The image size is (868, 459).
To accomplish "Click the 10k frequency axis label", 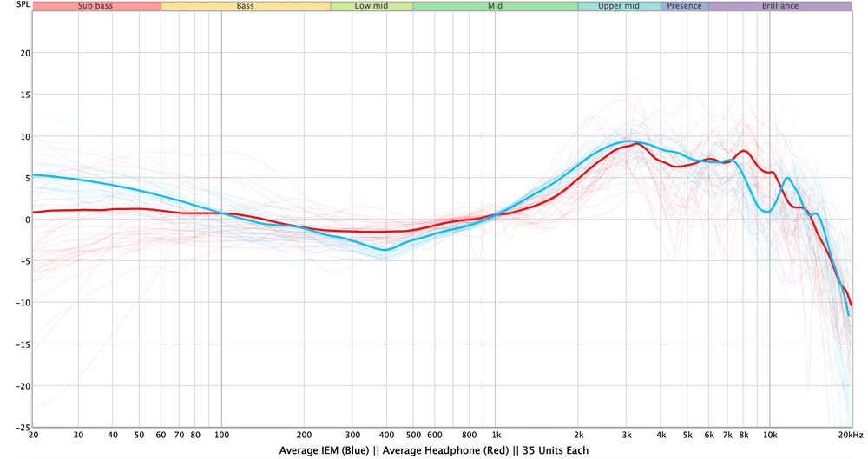I will click(770, 434).
